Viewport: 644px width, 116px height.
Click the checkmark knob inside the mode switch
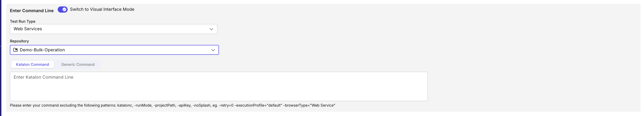tap(64, 9)
